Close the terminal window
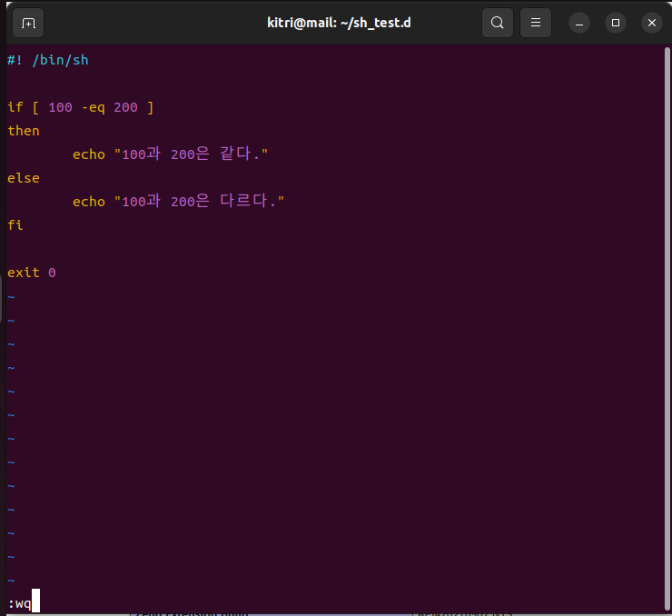Screen dimensions: 672x616 652,23
